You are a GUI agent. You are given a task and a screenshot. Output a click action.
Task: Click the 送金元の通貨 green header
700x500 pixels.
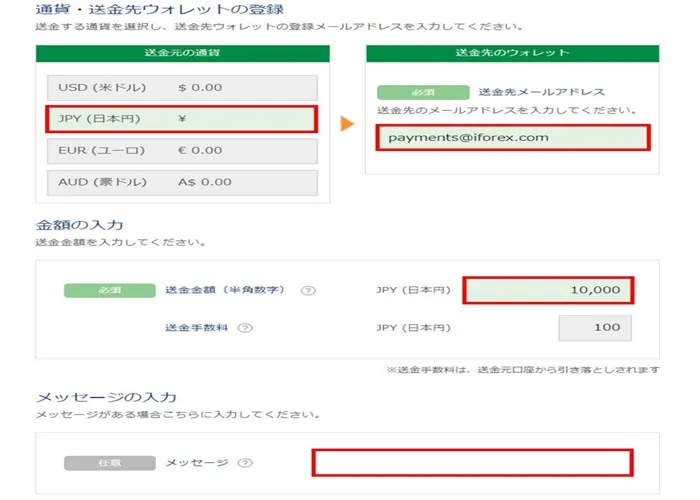183,53
